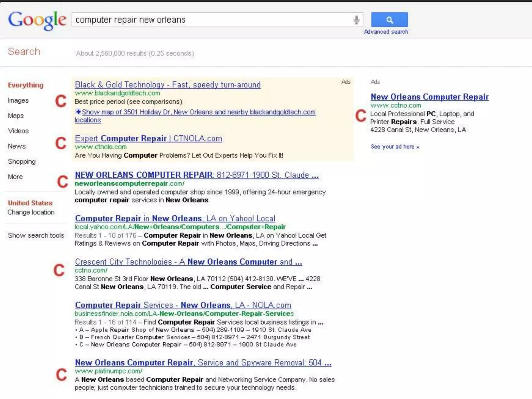Screen dimensions: 532x399
Task: Open New Orleans Computer Repair sidebar ad
Action: 429,97
